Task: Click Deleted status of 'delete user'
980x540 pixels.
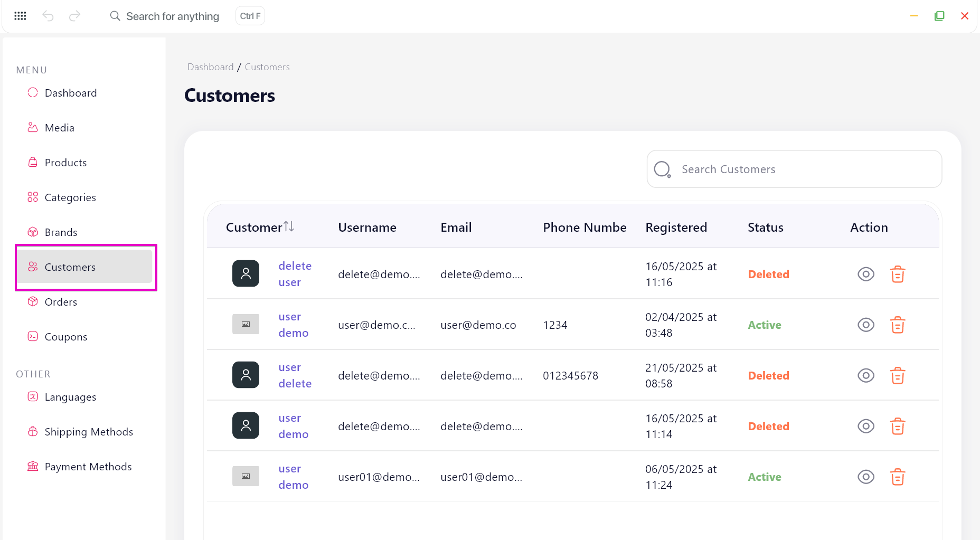Action: [x=768, y=274]
